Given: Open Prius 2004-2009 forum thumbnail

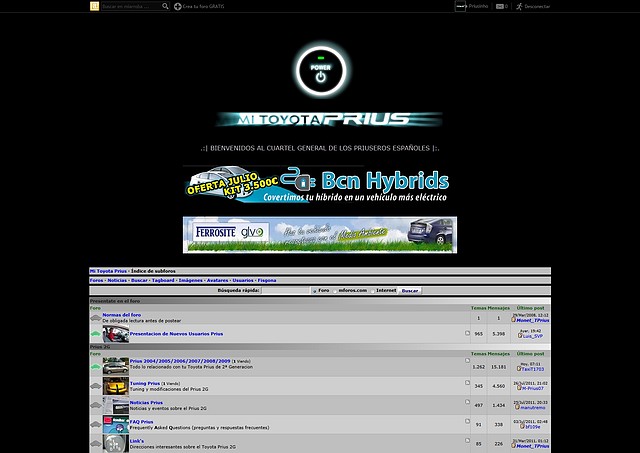Looking at the screenshot, I should click(x=116, y=366).
